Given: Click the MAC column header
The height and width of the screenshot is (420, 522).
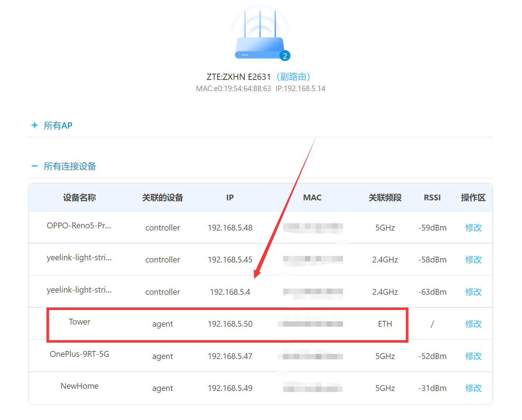Looking at the screenshot, I should [x=312, y=197].
